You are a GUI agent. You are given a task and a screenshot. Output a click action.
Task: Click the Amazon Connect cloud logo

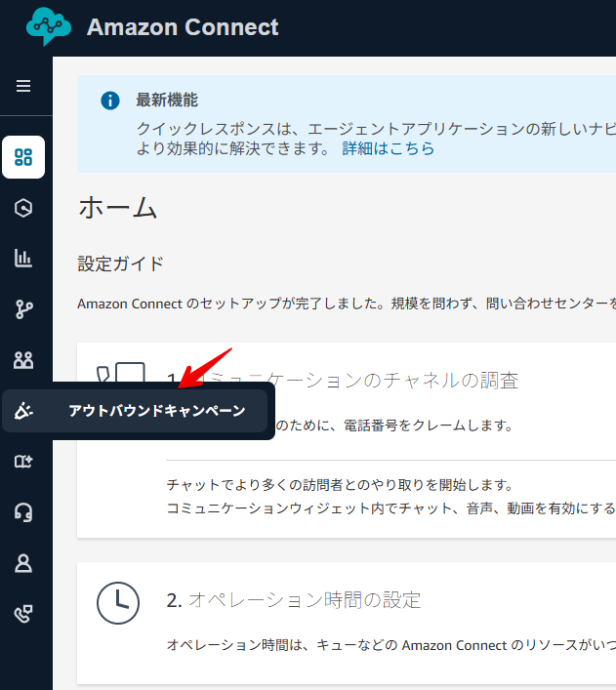point(49,27)
